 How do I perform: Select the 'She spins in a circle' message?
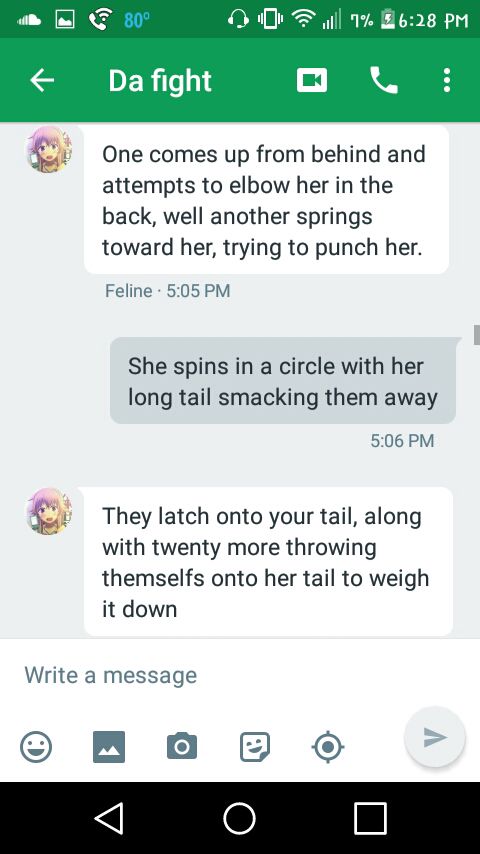[x=283, y=381]
